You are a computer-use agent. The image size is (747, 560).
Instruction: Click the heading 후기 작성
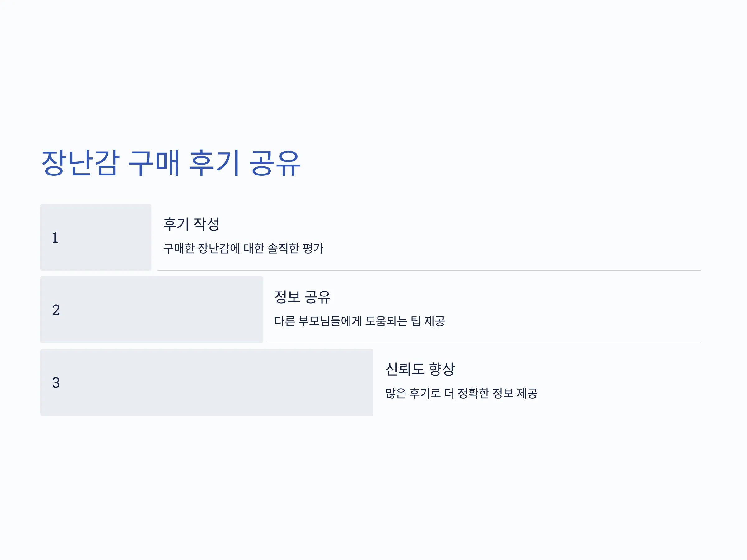191,224
